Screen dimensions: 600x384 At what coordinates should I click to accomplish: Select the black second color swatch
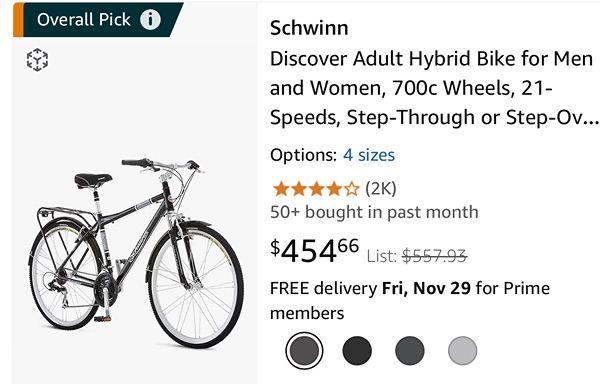click(357, 350)
